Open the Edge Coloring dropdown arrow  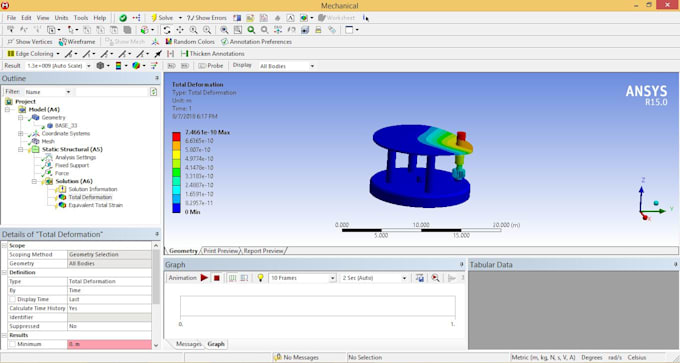[x=58, y=54]
